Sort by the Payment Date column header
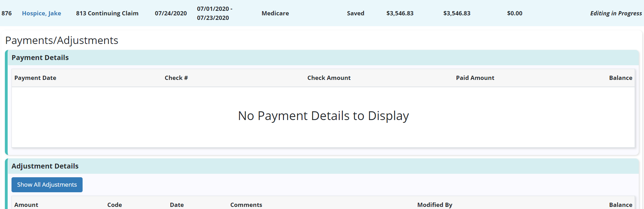 [35, 78]
